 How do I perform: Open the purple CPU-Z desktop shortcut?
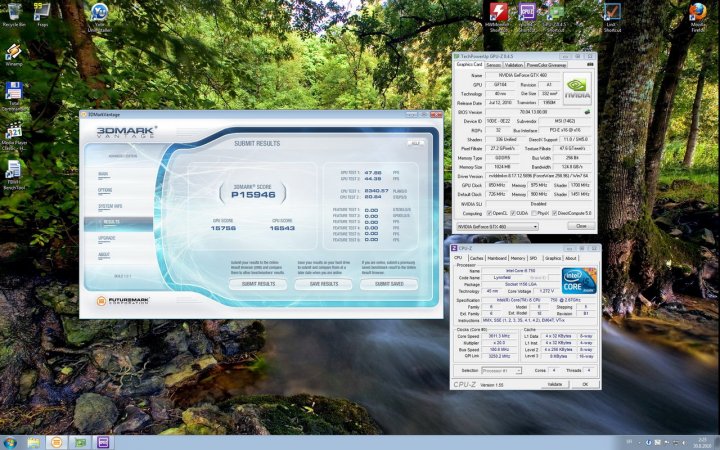527,17
